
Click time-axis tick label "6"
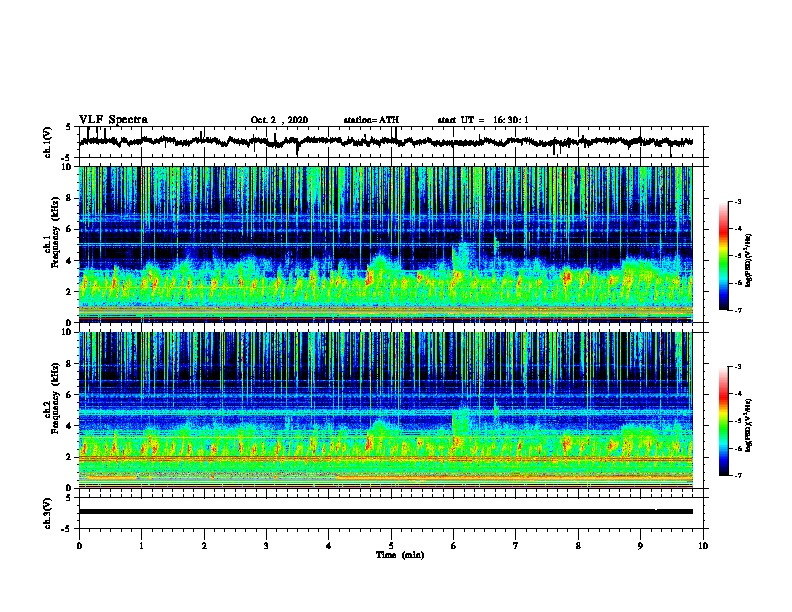pyautogui.click(x=453, y=546)
